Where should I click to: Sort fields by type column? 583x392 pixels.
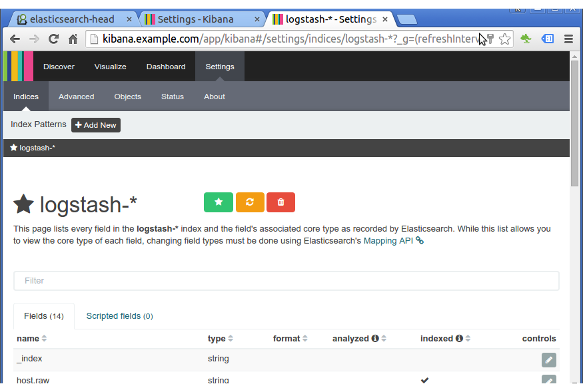231,339
